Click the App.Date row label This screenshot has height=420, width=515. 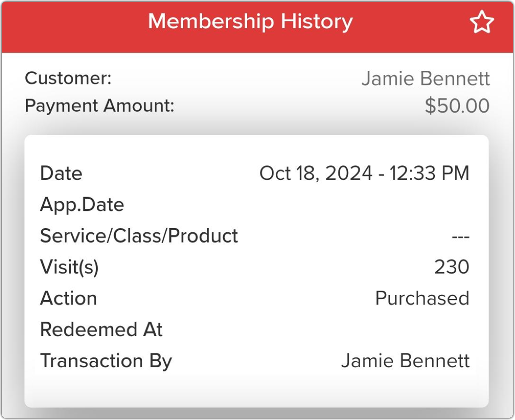click(x=82, y=205)
